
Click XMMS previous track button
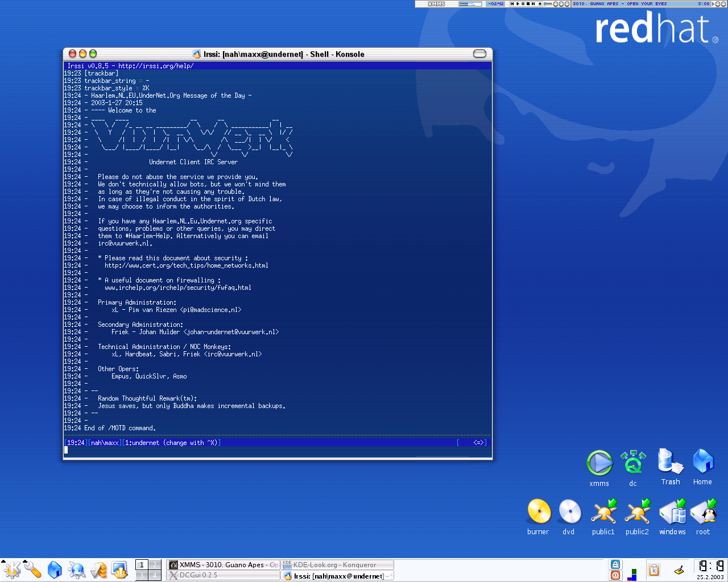512,4
